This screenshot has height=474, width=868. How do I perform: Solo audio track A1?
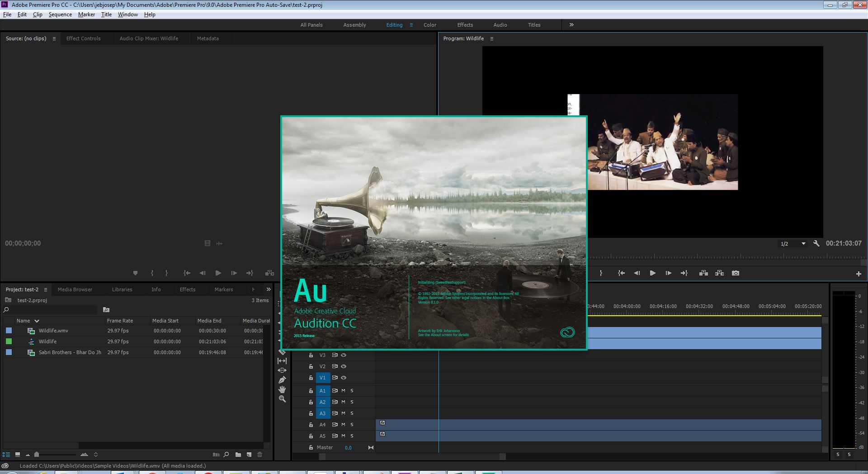(x=351, y=390)
